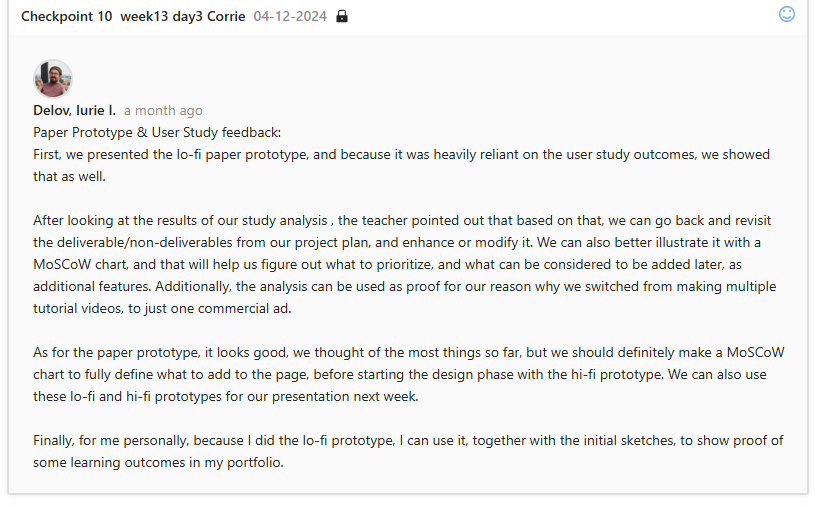This screenshot has width=820, height=507.
Task: Click the name "Corrie" in the header
Action: click(x=226, y=17)
